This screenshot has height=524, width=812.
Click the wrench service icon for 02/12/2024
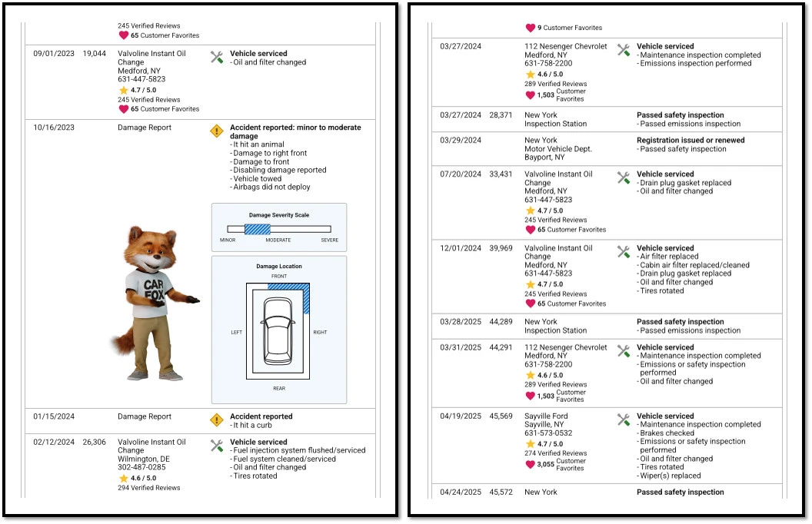click(x=217, y=446)
